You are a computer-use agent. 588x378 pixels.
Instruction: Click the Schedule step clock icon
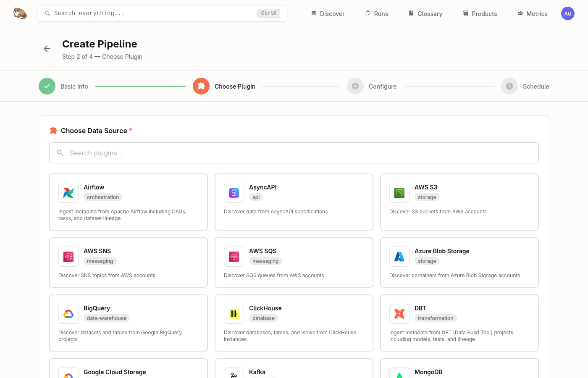pyautogui.click(x=509, y=86)
